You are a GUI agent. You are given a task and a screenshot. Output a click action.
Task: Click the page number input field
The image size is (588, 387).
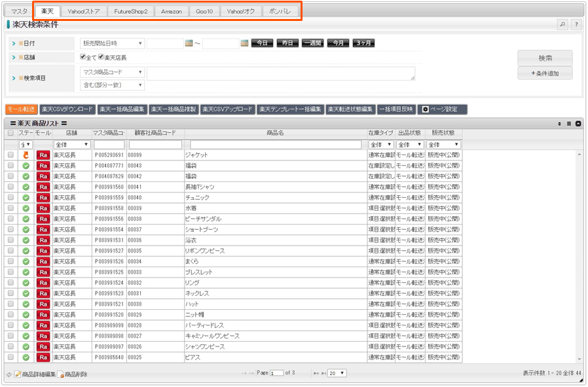pos(277,373)
